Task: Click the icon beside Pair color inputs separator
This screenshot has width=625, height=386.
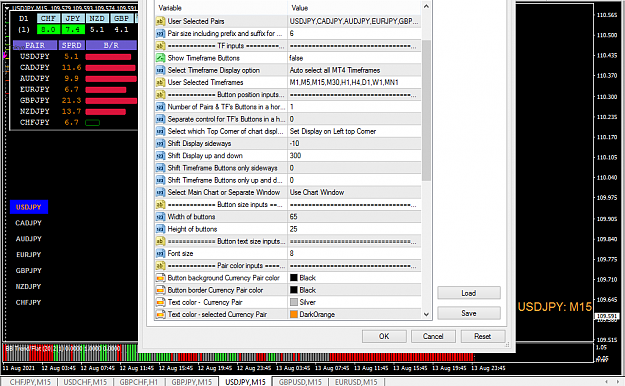Action: (160, 266)
